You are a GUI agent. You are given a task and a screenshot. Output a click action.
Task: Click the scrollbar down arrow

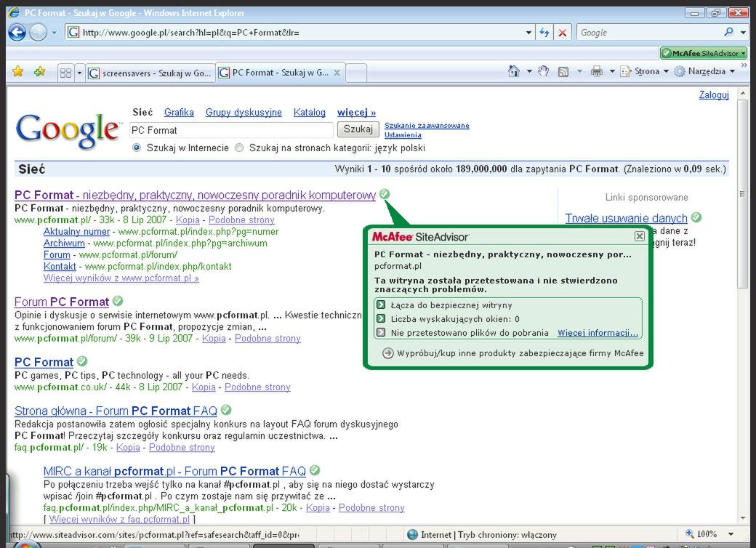(743, 519)
